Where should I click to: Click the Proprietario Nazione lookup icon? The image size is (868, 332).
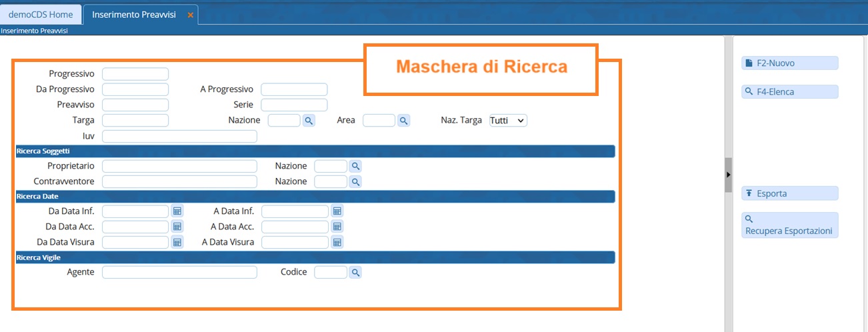pos(355,166)
